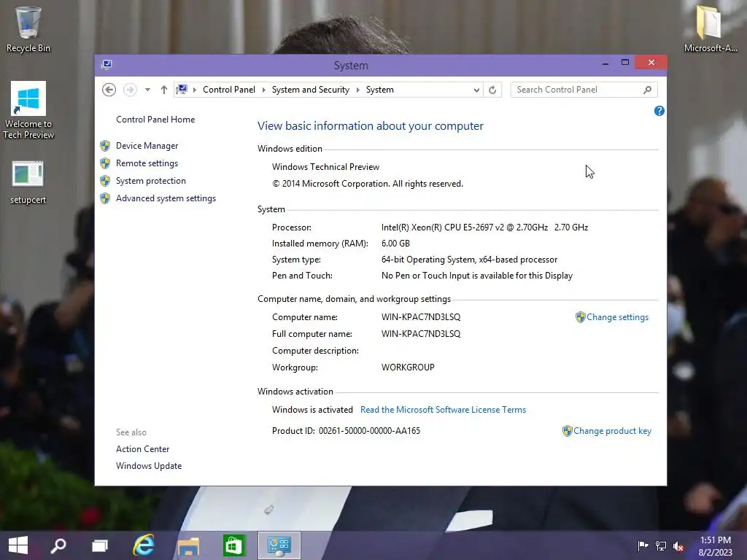The width and height of the screenshot is (747, 560).
Task: Open Task View on taskbar
Action: point(99,545)
